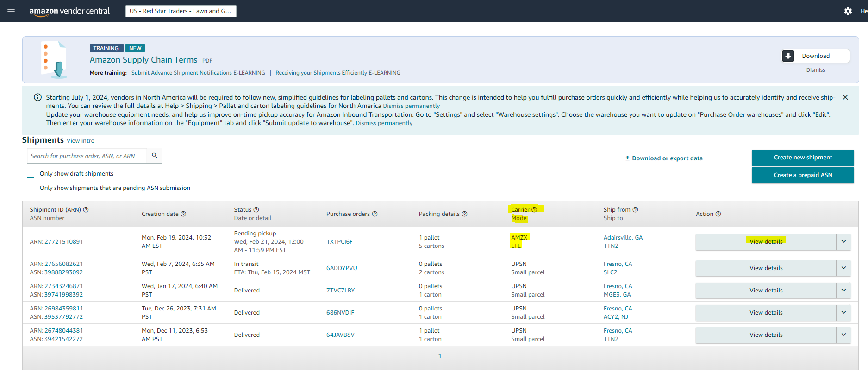Viewport: 868px width, 379px height.
Task: Click Download or export data link
Action: (664, 158)
